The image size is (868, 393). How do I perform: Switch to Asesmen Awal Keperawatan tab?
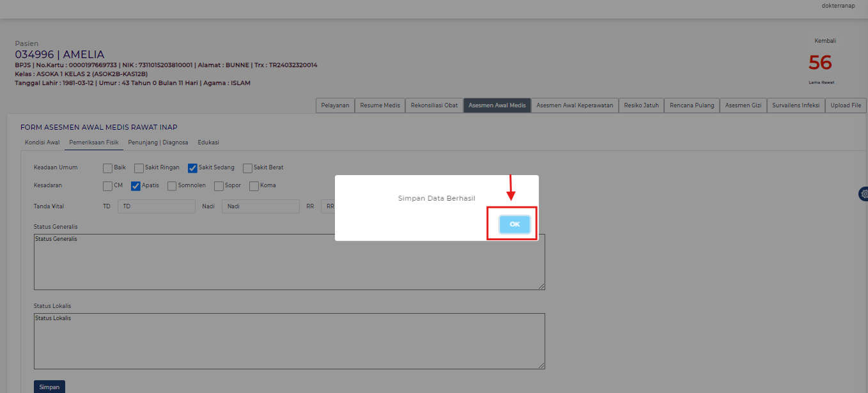point(575,105)
